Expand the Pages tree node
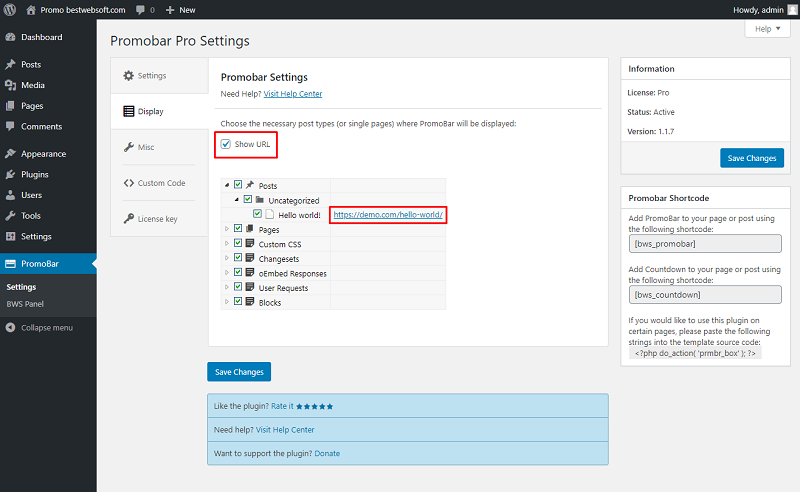 tap(227, 229)
